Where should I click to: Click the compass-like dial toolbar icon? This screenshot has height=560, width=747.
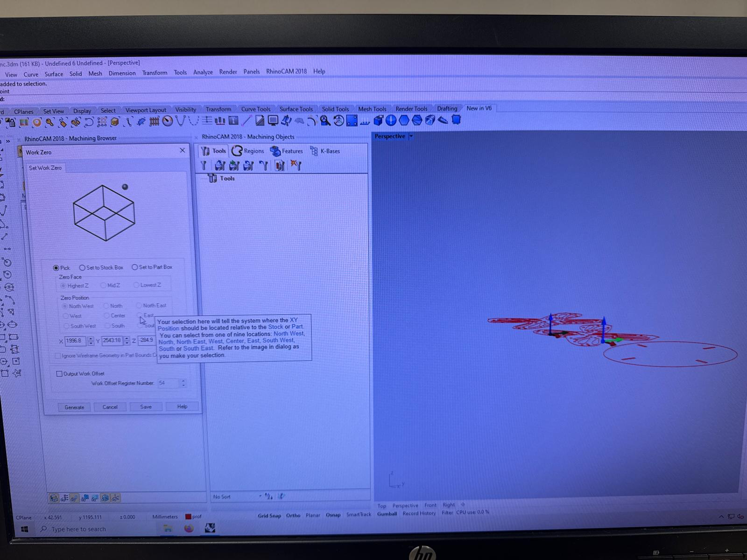tap(168, 121)
